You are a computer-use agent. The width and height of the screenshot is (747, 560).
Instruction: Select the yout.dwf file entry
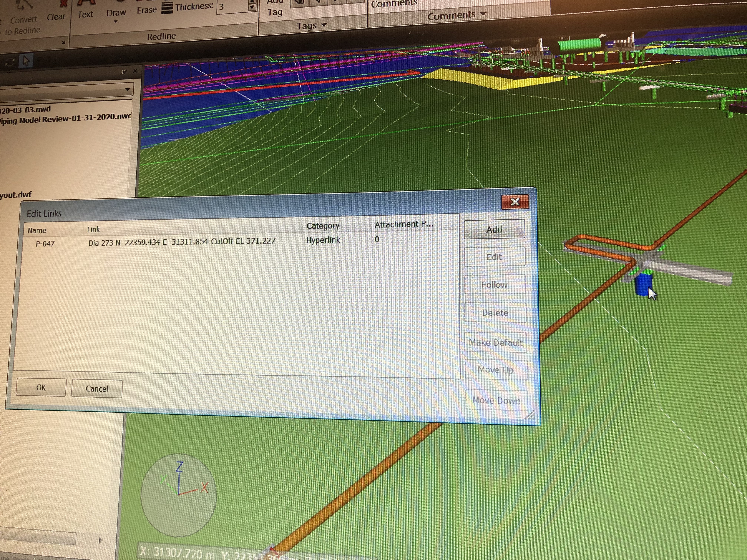(16, 195)
